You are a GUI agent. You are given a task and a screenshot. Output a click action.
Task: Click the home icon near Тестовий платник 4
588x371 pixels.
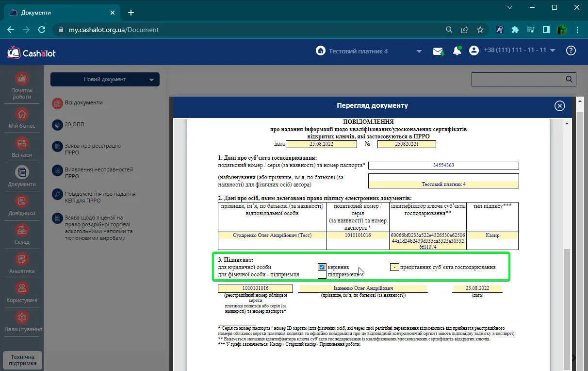pos(320,51)
